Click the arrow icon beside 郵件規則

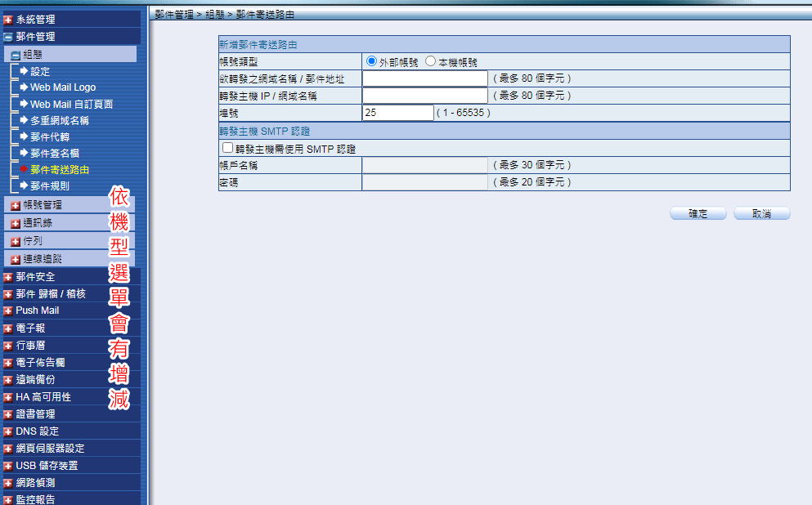[x=24, y=185]
